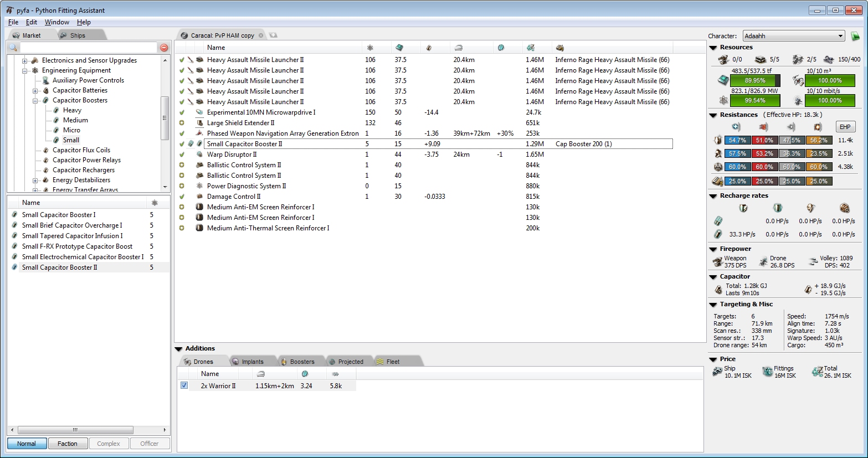Image resolution: width=868 pixels, height=458 pixels.
Task: Click the shield EM resistance bar 54.7%
Action: [737, 140]
